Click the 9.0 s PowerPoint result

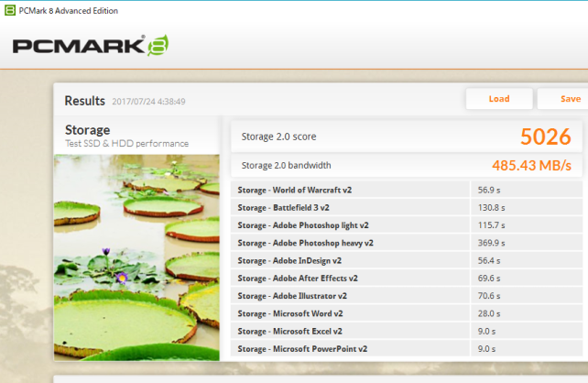(x=486, y=349)
